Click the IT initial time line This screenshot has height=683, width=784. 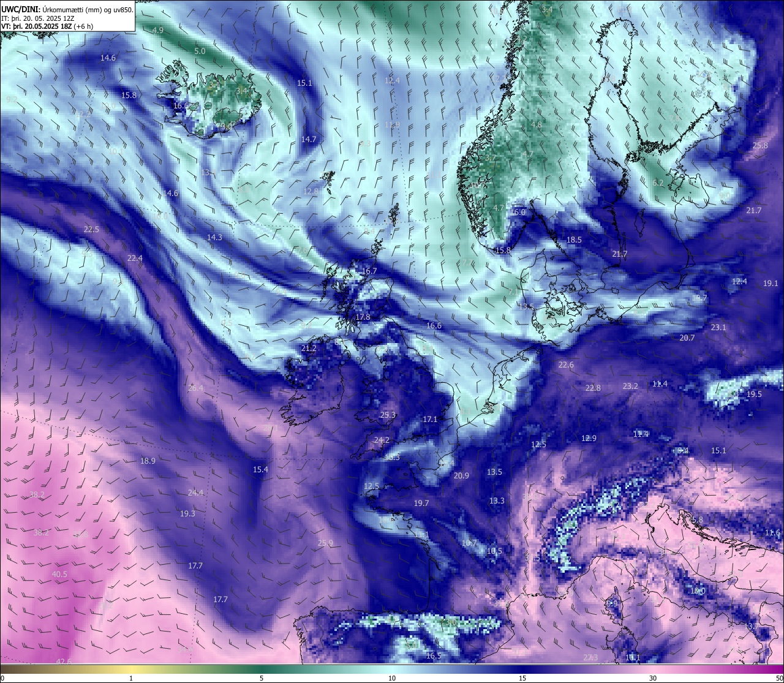click(x=38, y=18)
